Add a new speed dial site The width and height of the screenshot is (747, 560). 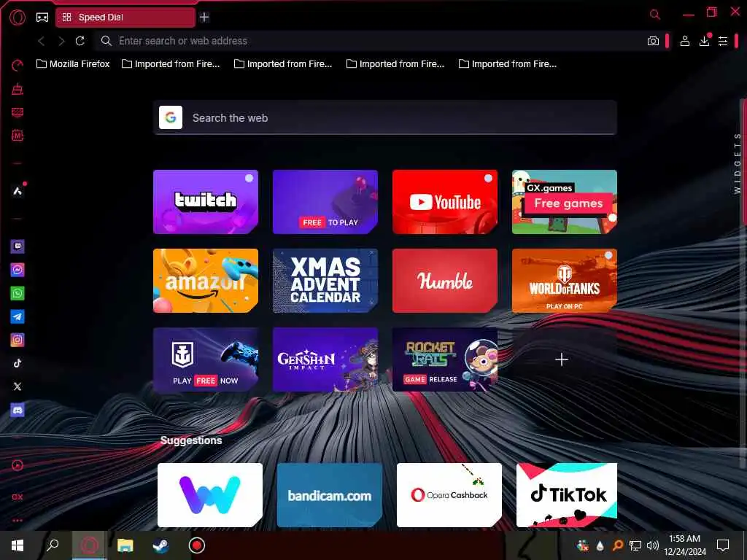(x=562, y=359)
